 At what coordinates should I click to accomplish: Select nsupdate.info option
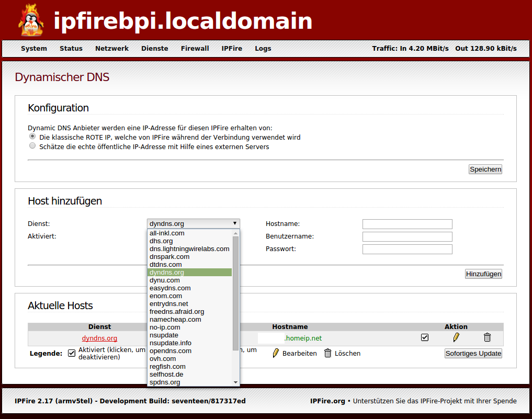point(190,343)
